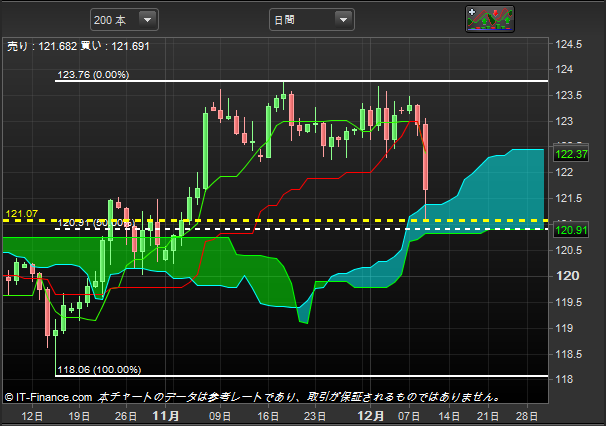Viewport: 606px width, 426px height.
Task: Click the 124.5 price axis label
Action: (x=569, y=44)
